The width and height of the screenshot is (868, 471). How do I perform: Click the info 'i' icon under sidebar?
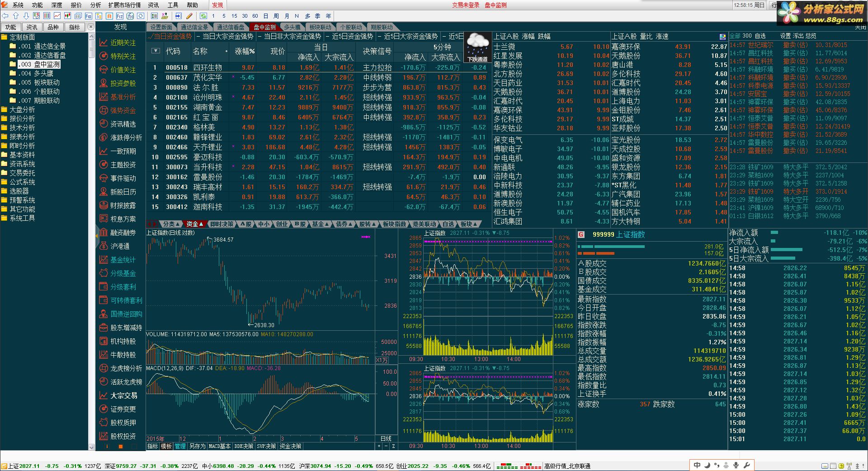tap(107, 447)
